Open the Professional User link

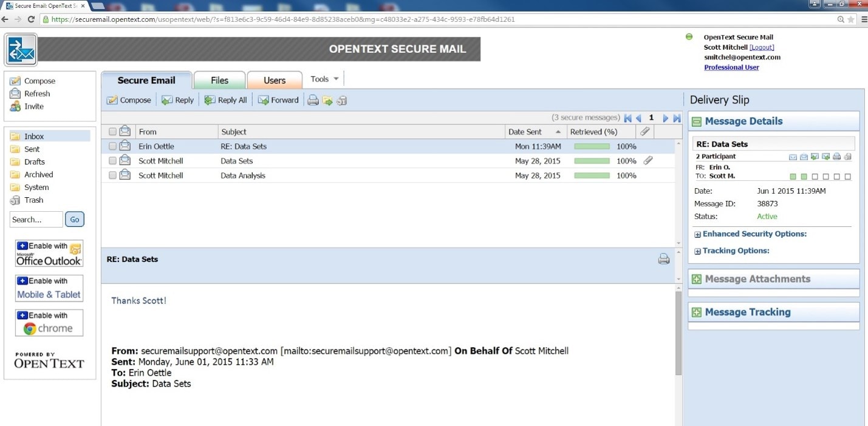pos(731,67)
